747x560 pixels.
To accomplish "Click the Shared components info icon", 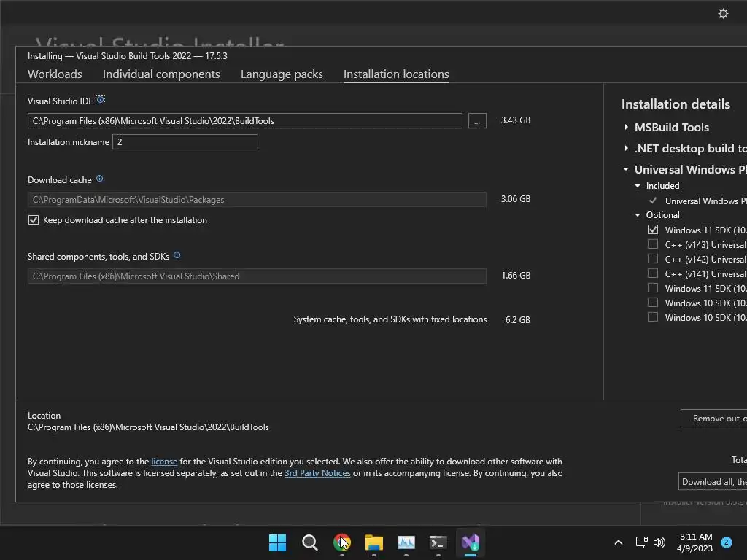I will click(177, 255).
